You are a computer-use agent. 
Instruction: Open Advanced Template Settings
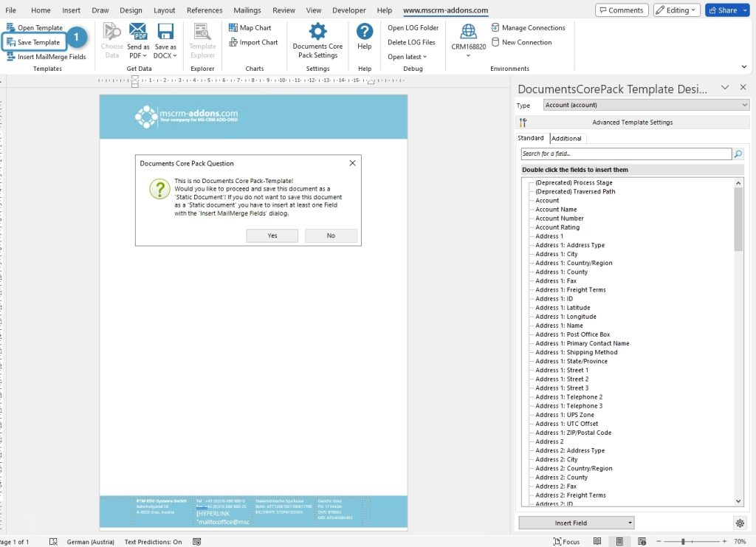(633, 123)
